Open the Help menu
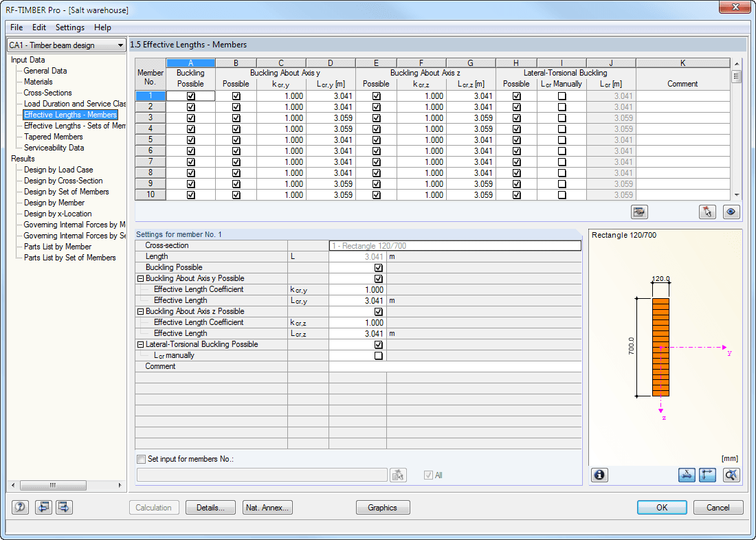Image resolution: width=756 pixels, height=540 pixels. pyautogui.click(x=102, y=27)
